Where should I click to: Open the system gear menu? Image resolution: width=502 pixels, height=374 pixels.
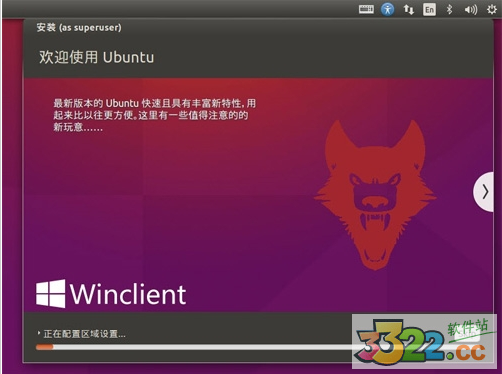pos(491,9)
